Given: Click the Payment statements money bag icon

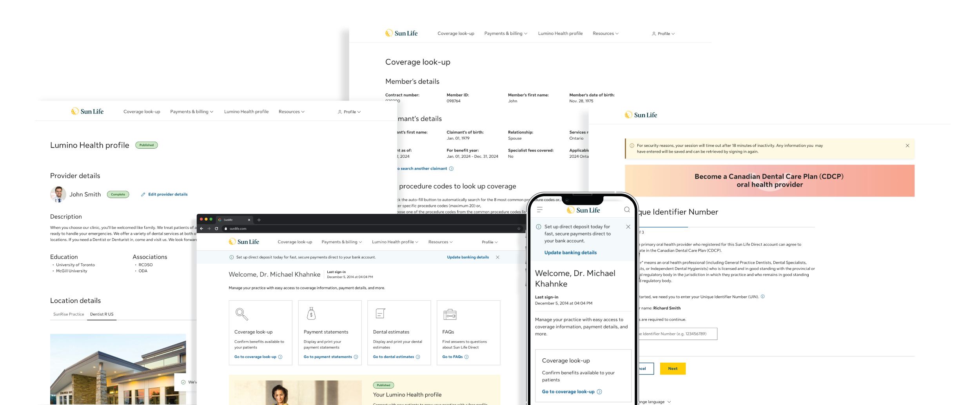Looking at the screenshot, I should pyautogui.click(x=311, y=314).
